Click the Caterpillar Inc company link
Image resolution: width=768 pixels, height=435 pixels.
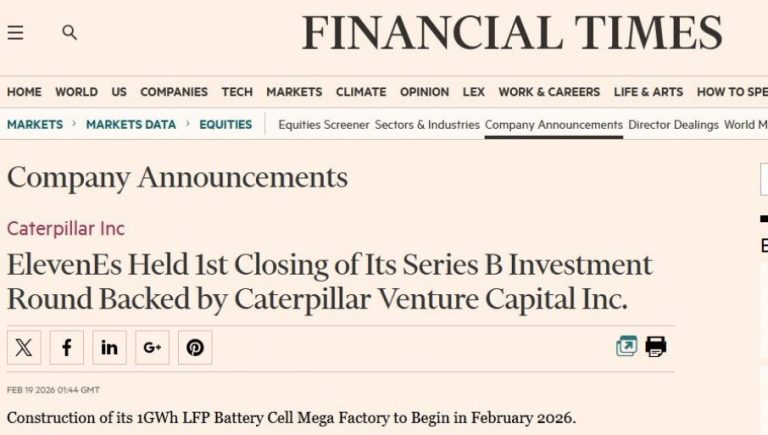click(x=66, y=228)
